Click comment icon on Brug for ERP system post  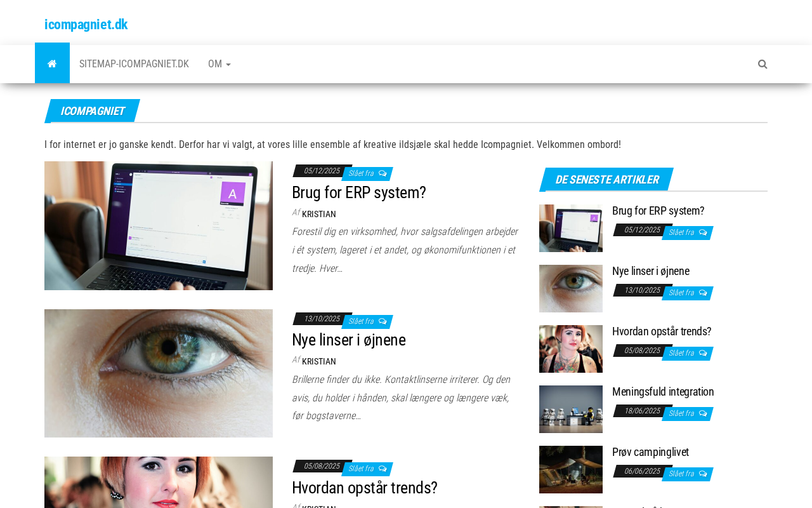coord(383,173)
